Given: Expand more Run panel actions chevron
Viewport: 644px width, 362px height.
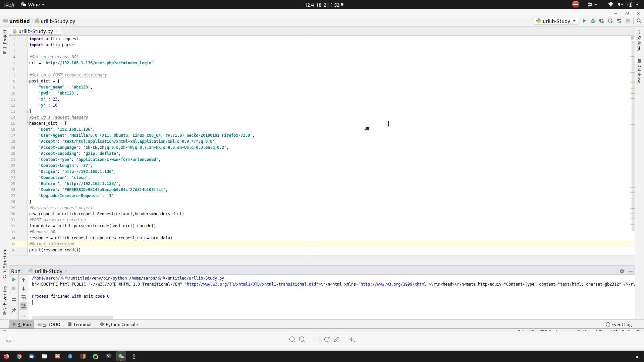Looking at the screenshot, I should [x=23, y=316].
